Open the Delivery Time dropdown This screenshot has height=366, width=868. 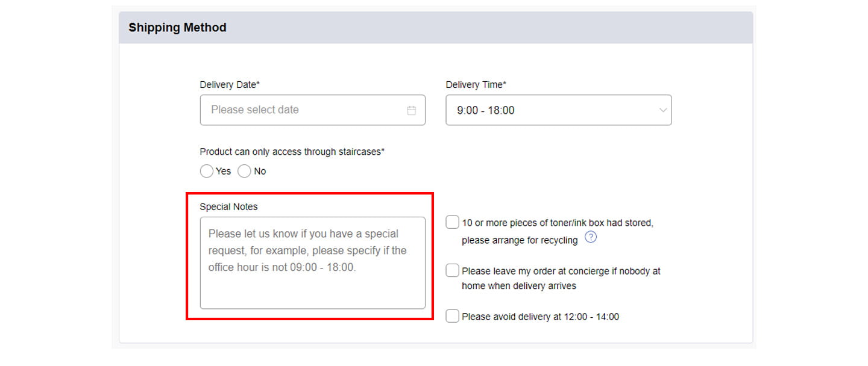[x=558, y=110]
